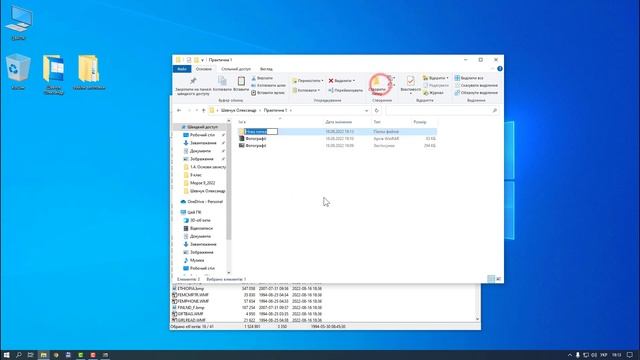
Task: Open the Recycle Bin desktop icon
Action: [18, 71]
